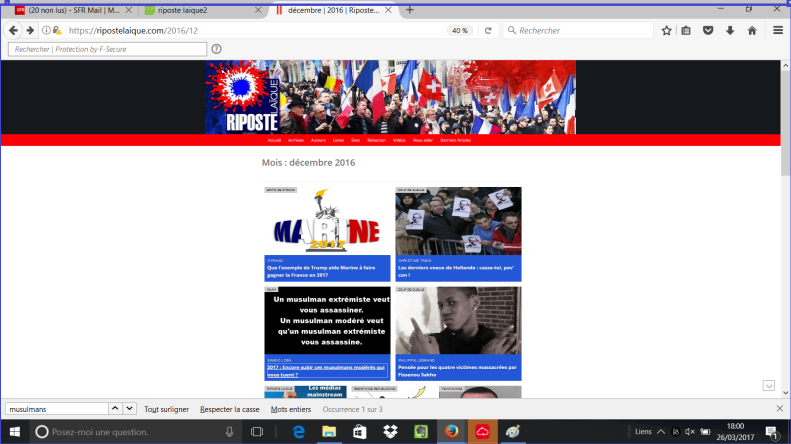Click the F-Secure search help question icon
This screenshot has width=791, height=444.
[216, 48]
